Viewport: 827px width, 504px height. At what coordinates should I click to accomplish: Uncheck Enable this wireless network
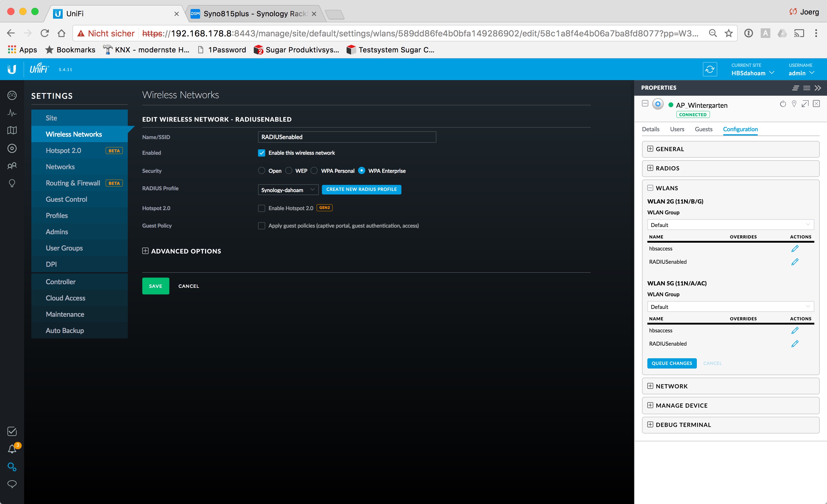[262, 153]
